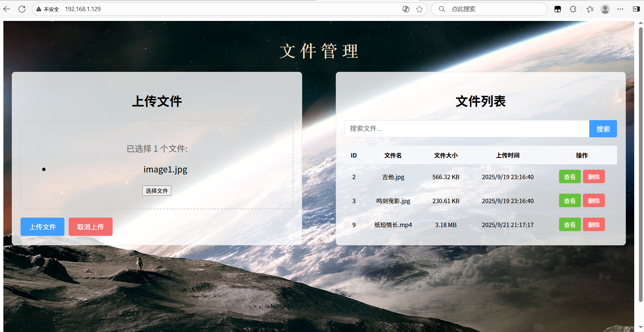The image size is (644, 332).
Task: Click the 文件大小 column header
Action: (x=446, y=155)
